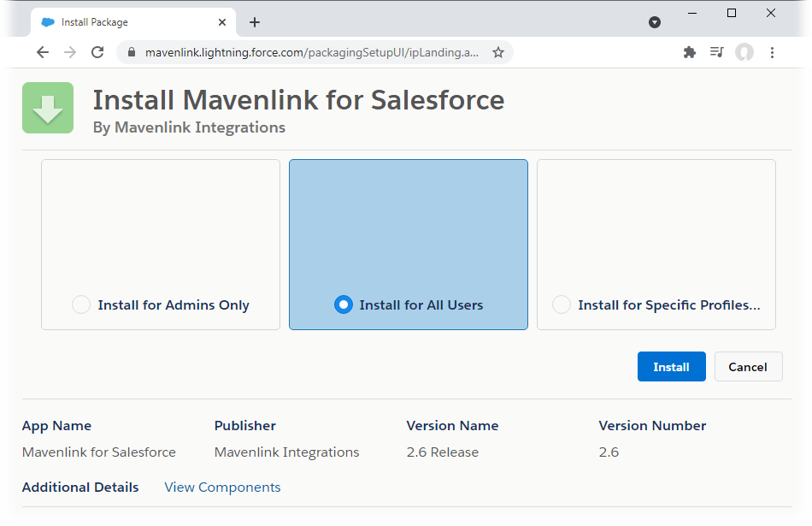This screenshot has height=526, width=812.
Task: Click inside the address bar
Action: (x=308, y=52)
